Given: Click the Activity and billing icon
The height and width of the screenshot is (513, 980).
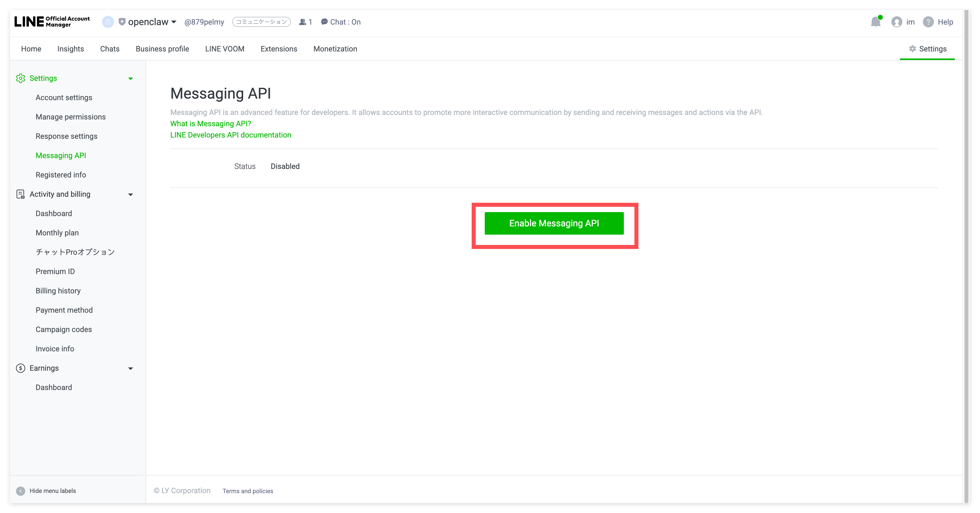Looking at the screenshot, I should pos(21,194).
